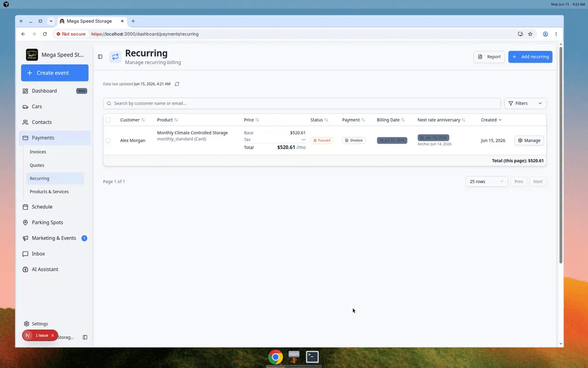588x368 pixels.
Task: Tick the Alex Morgan row checkbox
Action: 108,141
